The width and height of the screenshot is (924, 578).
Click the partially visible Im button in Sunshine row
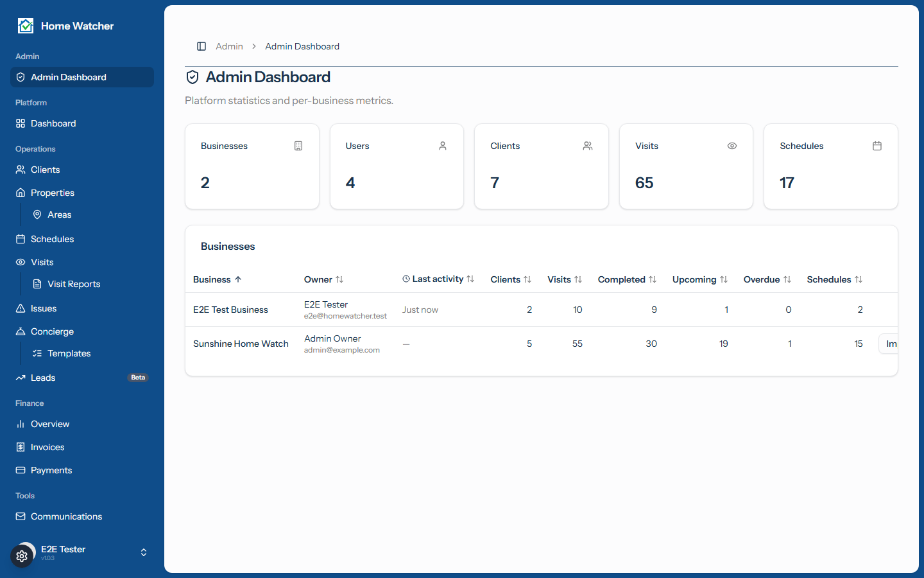(x=889, y=344)
